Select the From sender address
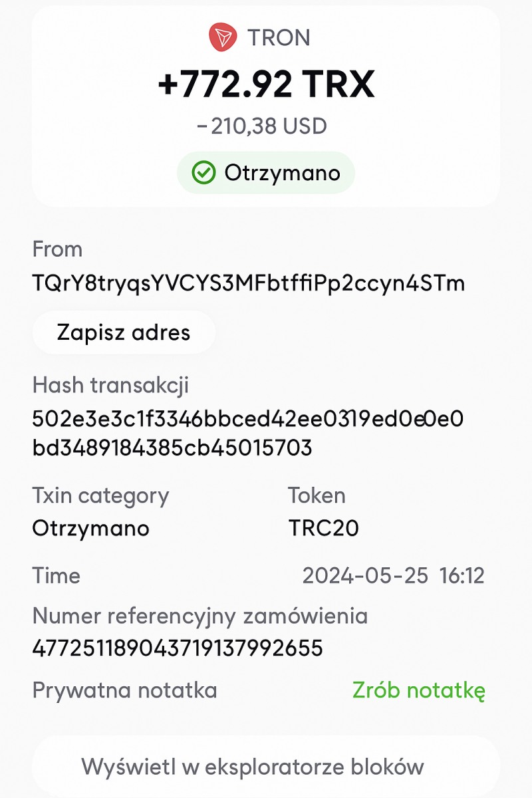This screenshot has height=798, width=532. coord(248,283)
